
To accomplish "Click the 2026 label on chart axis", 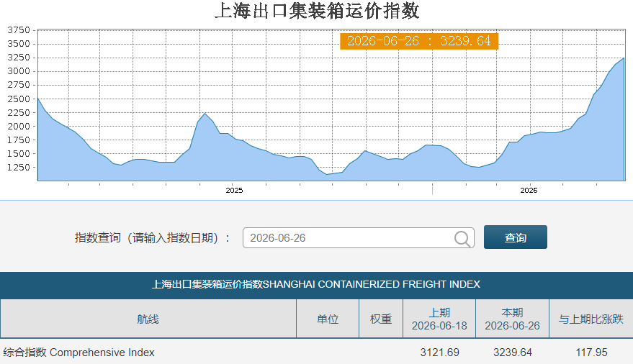I will click(529, 190).
